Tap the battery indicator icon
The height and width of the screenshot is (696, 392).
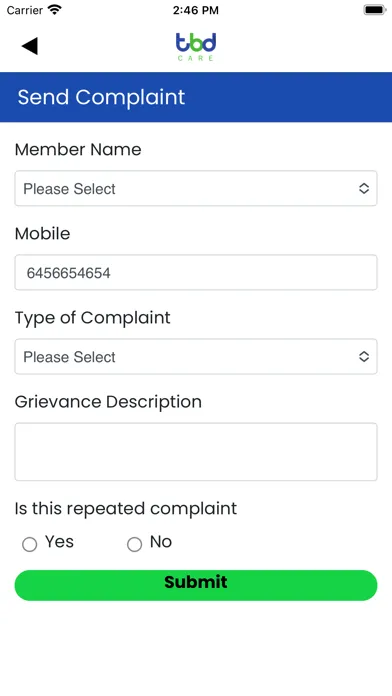(x=375, y=10)
